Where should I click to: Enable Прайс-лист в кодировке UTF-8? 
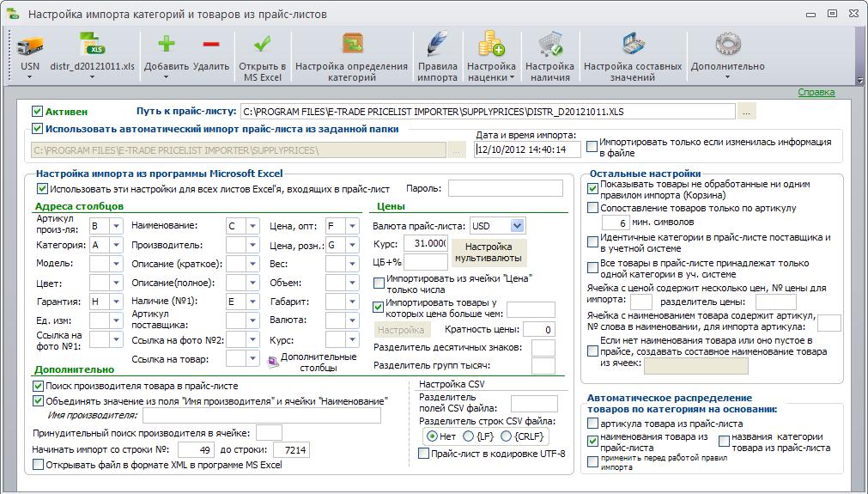pyautogui.click(x=423, y=454)
